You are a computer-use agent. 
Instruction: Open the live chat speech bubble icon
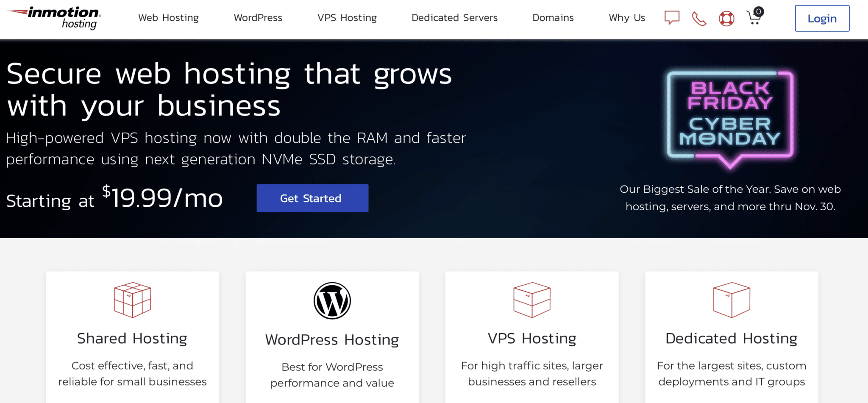click(672, 18)
